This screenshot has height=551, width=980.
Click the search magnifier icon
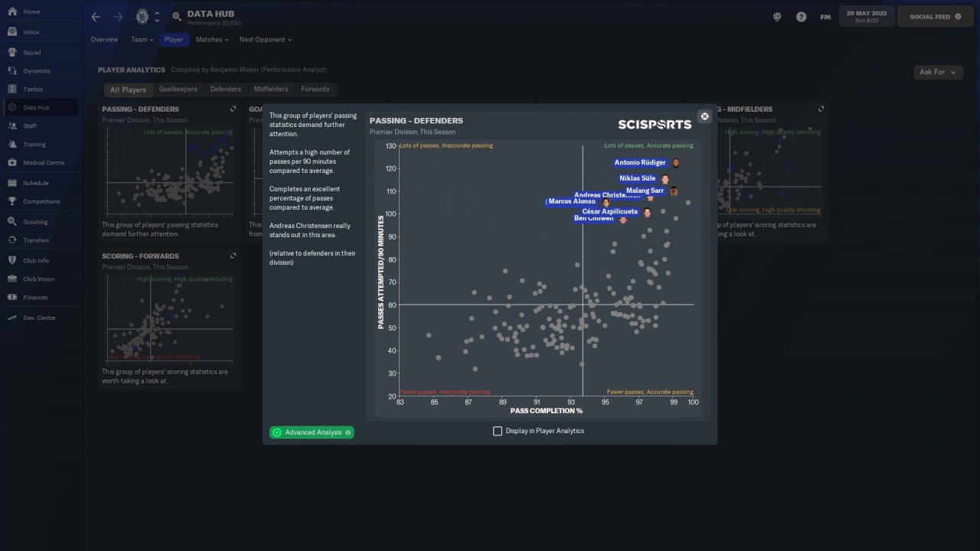177,17
